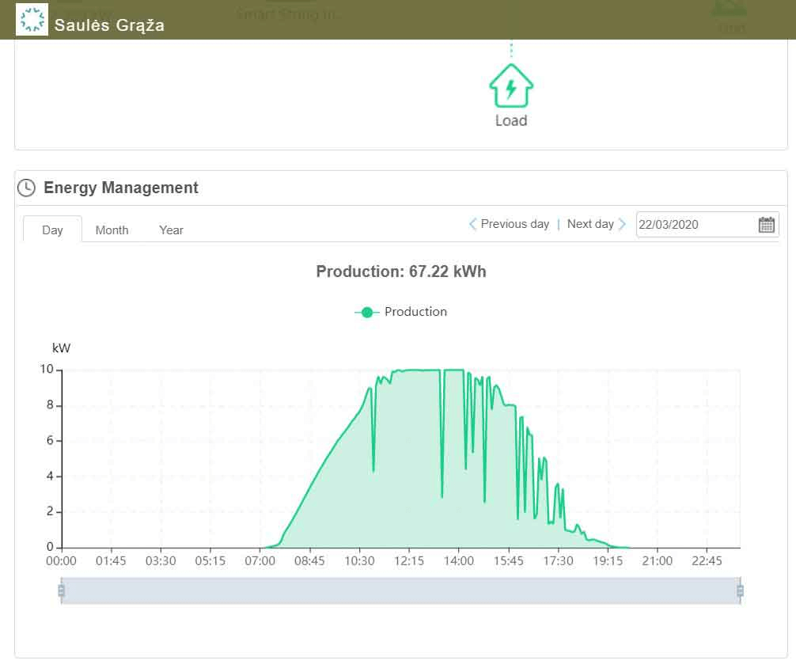Screen dimensions: 796x672
Task: Click the Energy Management clock icon
Action: click(27, 188)
